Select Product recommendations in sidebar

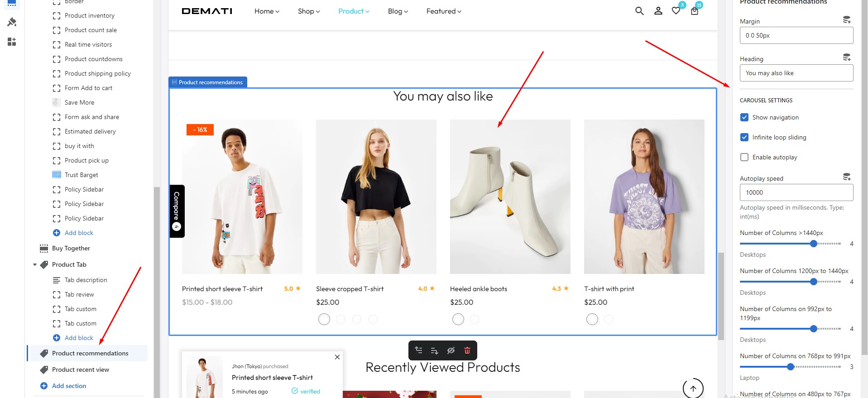(x=90, y=353)
